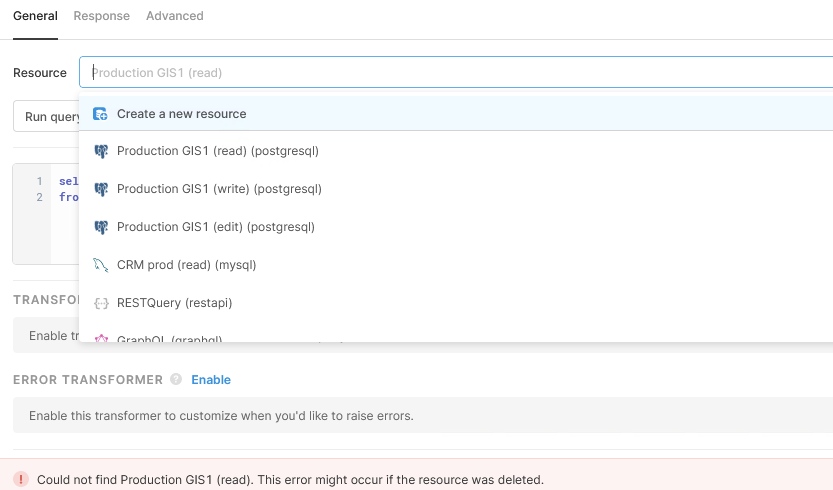833x490 pixels.
Task: Click into the Resource search field
Action: pyautogui.click(x=450, y=73)
